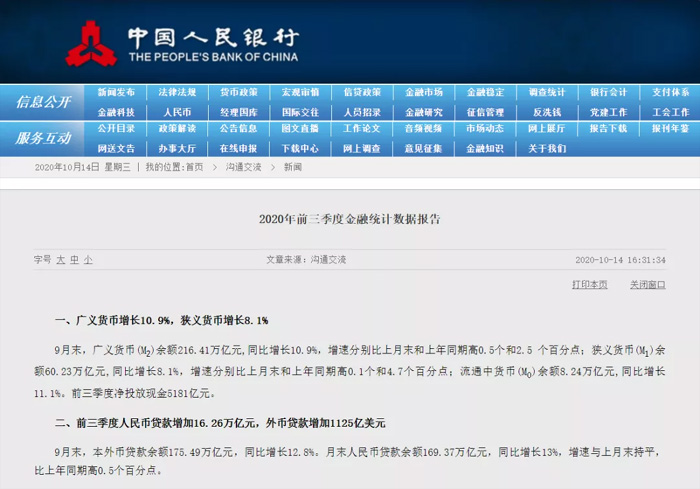Click the 关闭窗口 link
This screenshot has width=700, height=489.
(648, 284)
